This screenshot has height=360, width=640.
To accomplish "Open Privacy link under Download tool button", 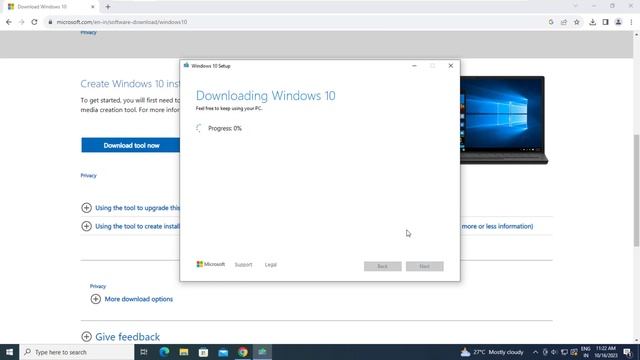I will [x=89, y=176].
